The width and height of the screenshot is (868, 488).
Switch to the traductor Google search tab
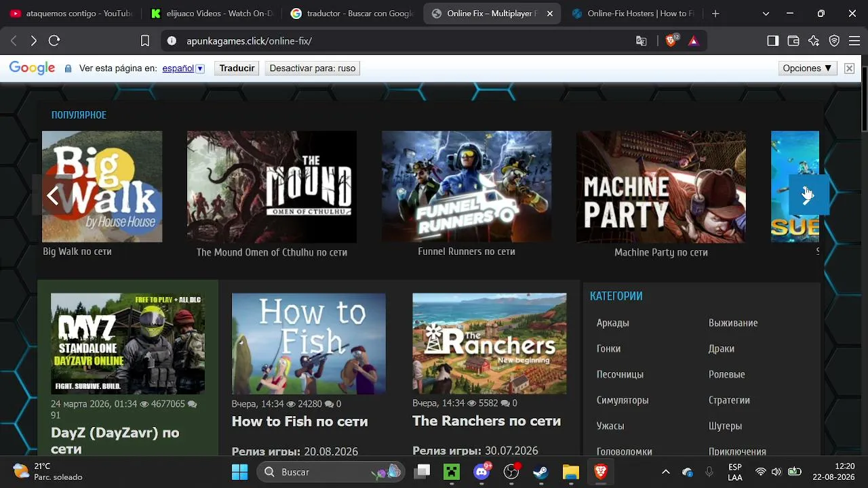[351, 14]
